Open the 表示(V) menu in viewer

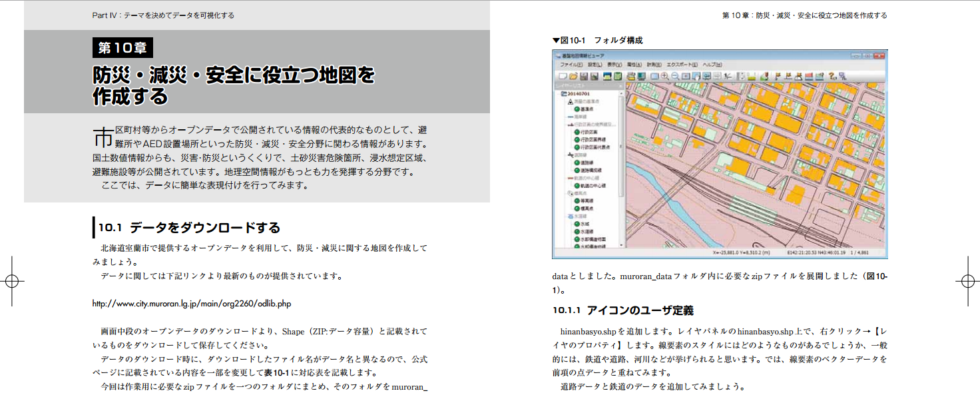click(614, 65)
